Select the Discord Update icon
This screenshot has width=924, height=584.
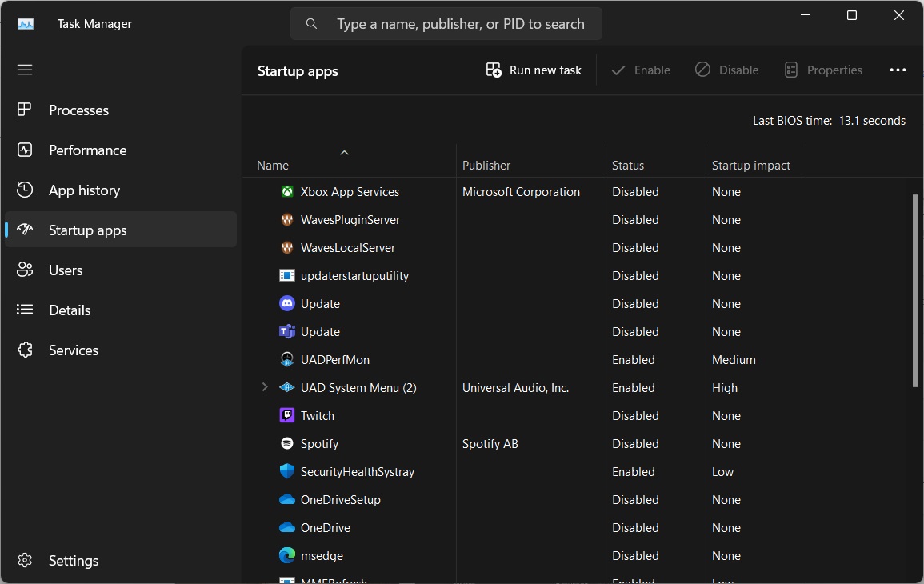287,304
